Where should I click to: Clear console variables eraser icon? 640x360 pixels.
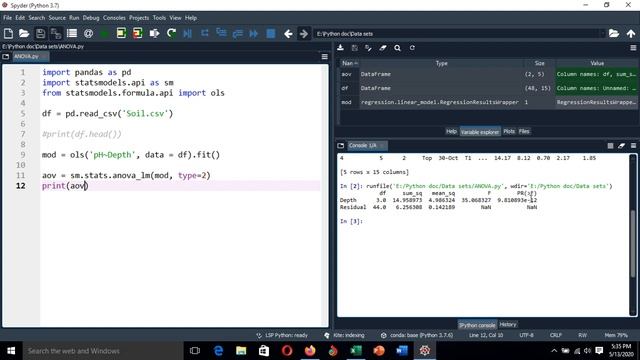[622, 146]
